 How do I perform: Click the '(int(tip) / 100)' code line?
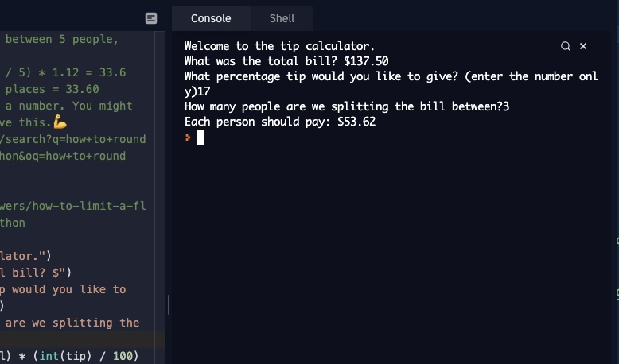70,356
